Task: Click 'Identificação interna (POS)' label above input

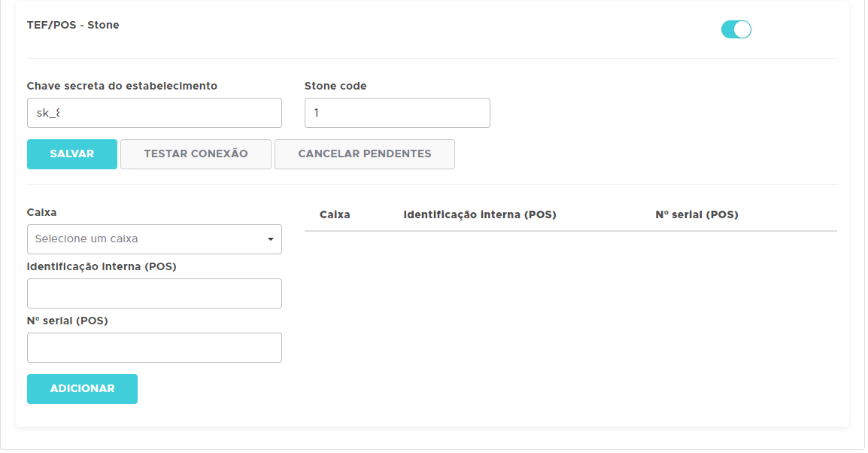Action: 102,266
